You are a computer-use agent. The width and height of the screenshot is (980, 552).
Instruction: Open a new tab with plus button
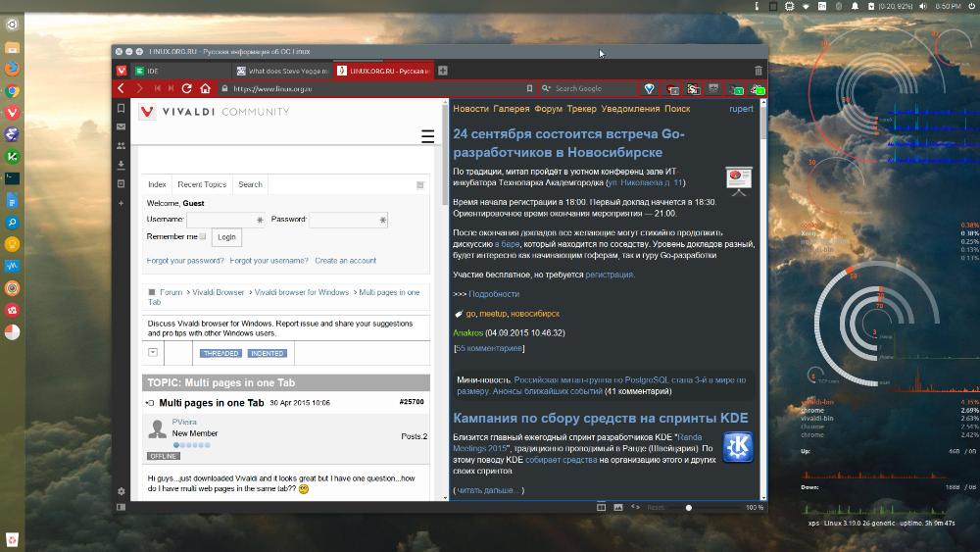click(x=443, y=71)
